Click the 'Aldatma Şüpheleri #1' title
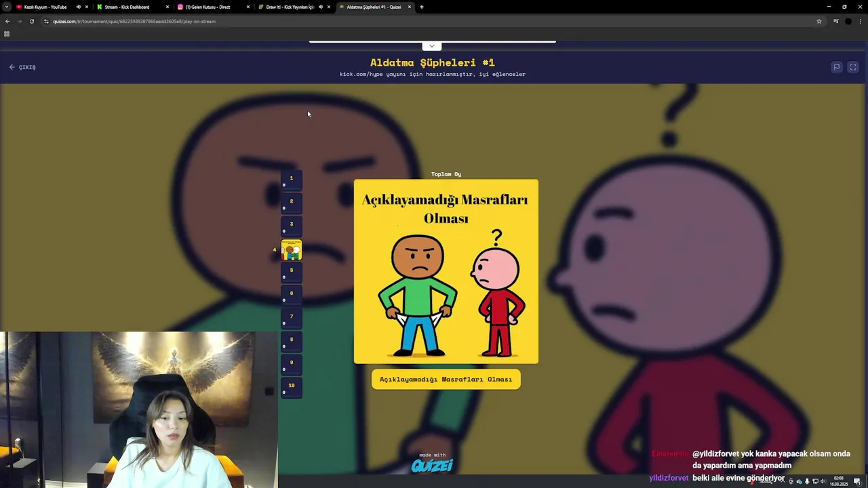The image size is (868, 488). pos(433,62)
